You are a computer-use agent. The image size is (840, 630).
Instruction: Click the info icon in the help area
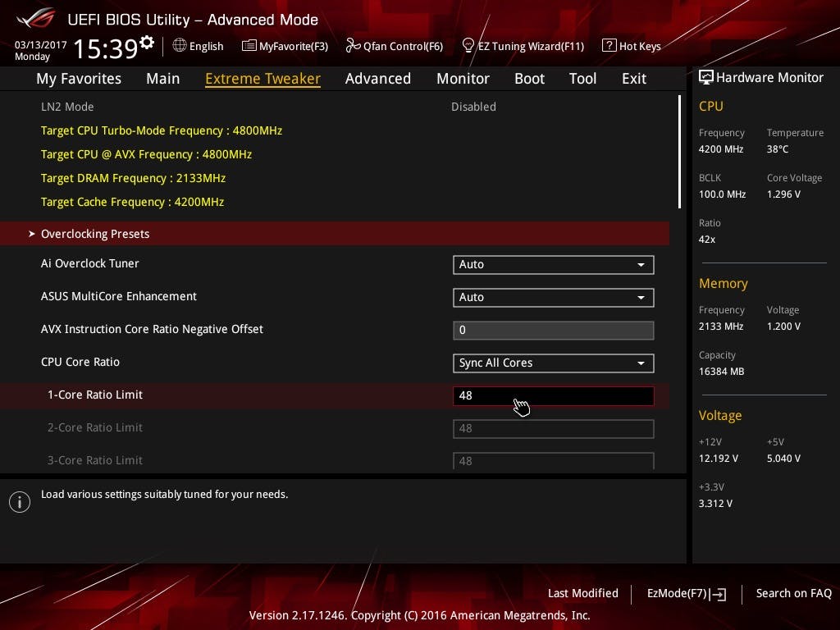(x=20, y=501)
